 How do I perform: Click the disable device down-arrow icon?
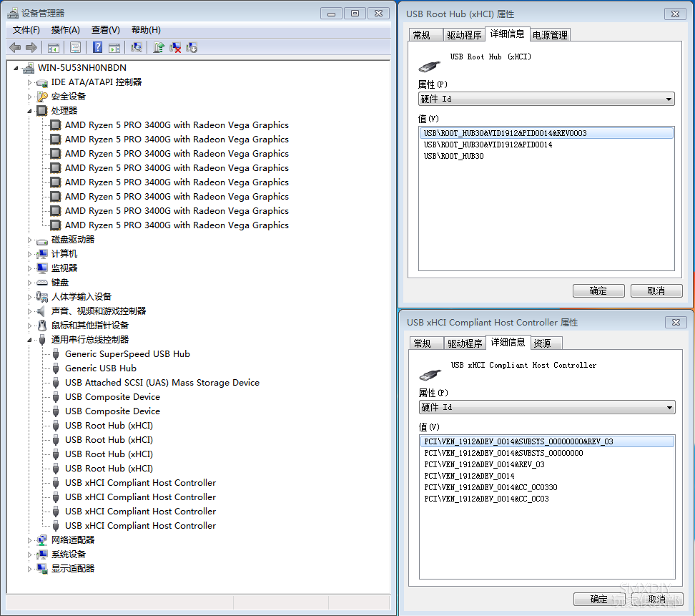[x=192, y=47]
